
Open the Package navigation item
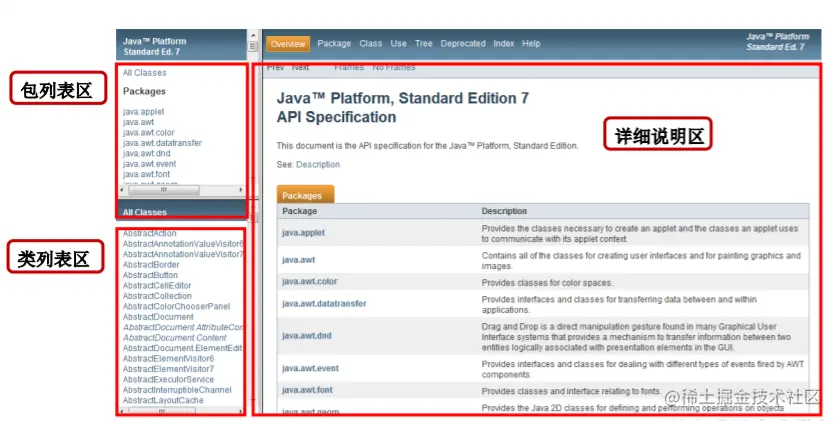pyautogui.click(x=334, y=44)
